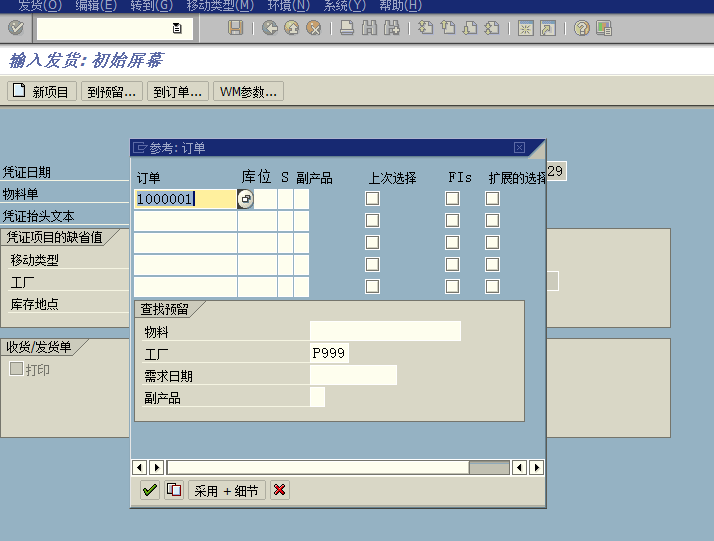Image resolution: width=714 pixels, height=541 pixels.
Task: Open the 移动类型(M) menu
Action: 220,5
